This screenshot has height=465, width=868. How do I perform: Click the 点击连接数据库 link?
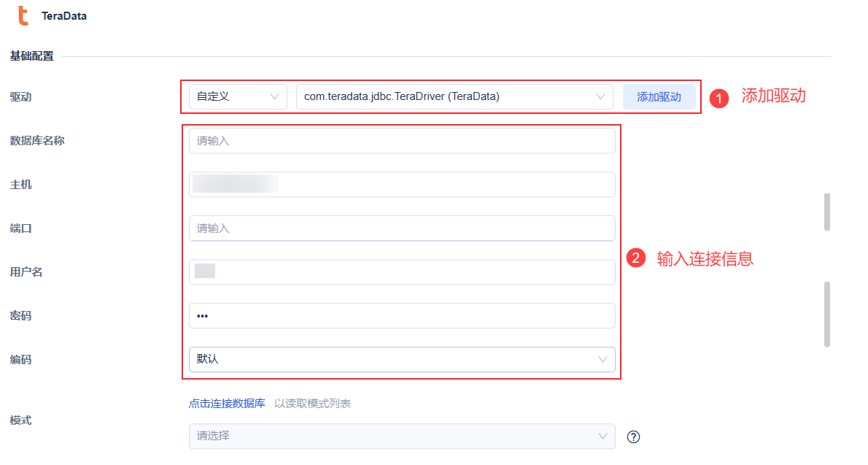(x=227, y=404)
